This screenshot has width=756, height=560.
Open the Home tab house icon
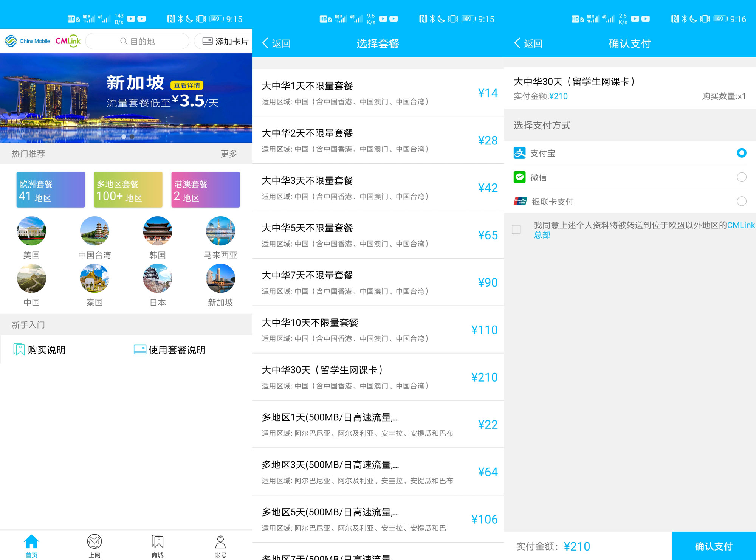coord(31,541)
